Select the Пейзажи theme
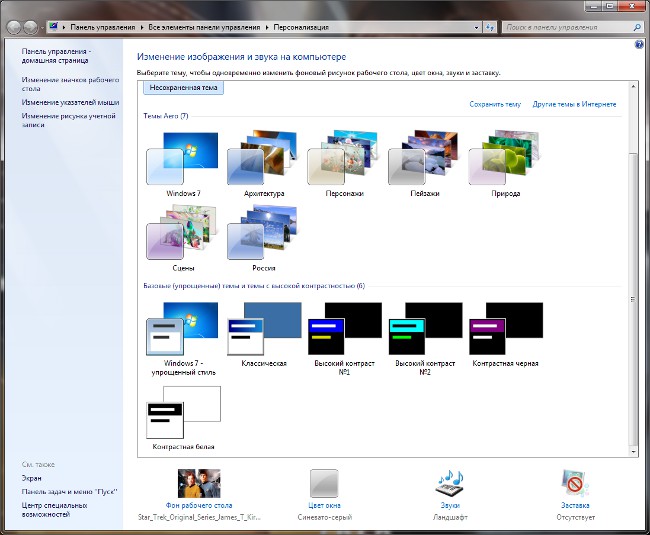This screenshot has height=535, width=650. click(424, 164)
